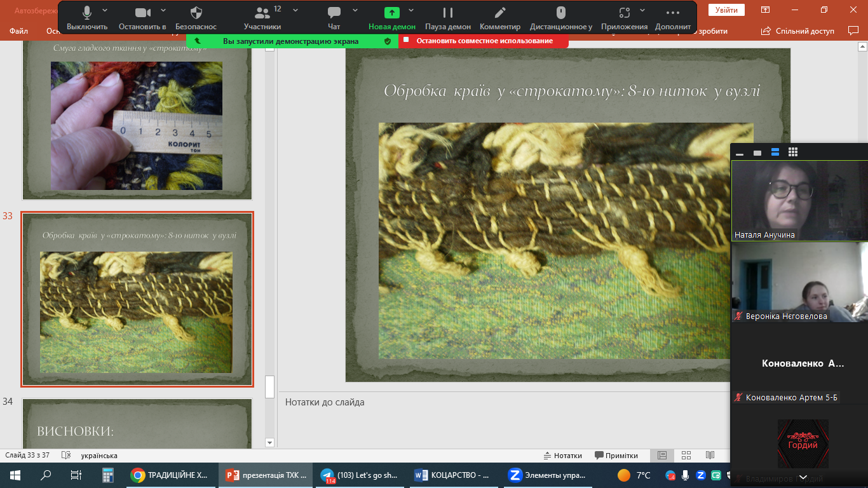Open Комментировать annotation tools
This screenshot has width=868, height=488.
pos(500,18)
